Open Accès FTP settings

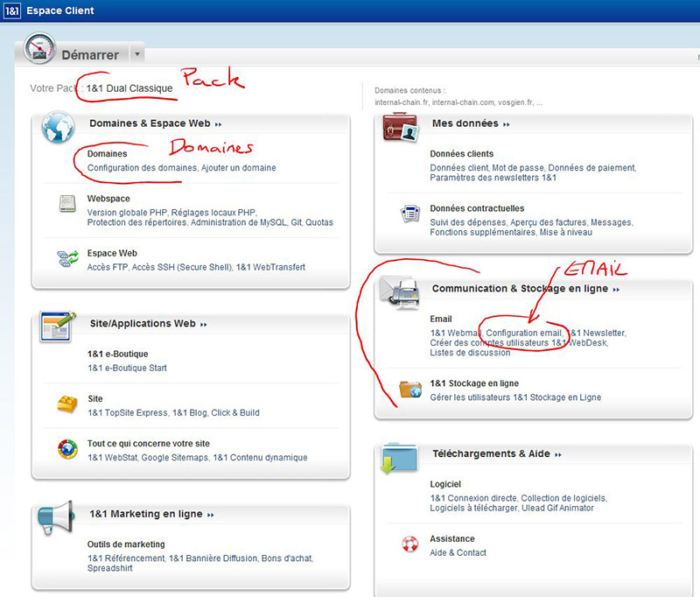click(x=108, y=267)
